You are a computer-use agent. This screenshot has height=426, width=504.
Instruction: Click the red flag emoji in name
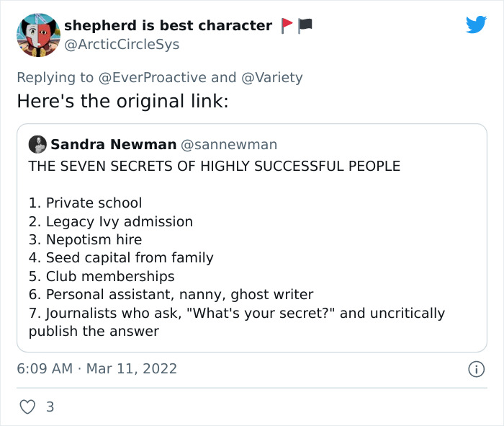[x=287, y=26]
